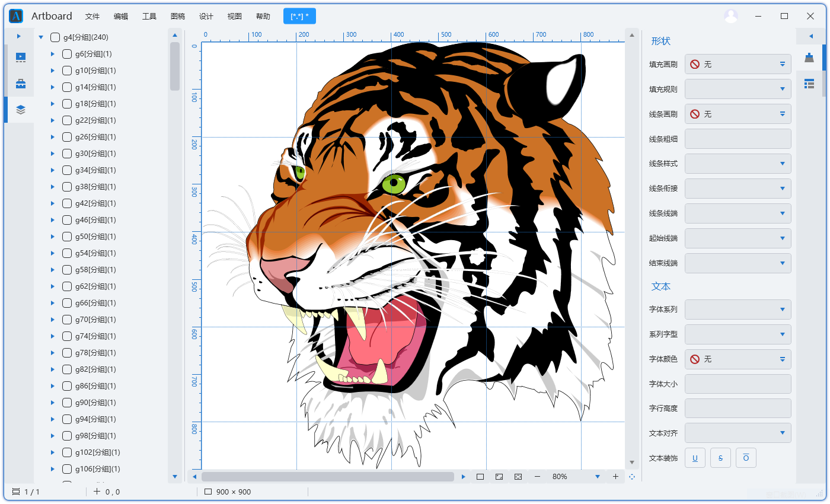Toggle the checkbox for g26[分组](1)
Viewport: 830px width, 504px height.
(x=67, y=137)
